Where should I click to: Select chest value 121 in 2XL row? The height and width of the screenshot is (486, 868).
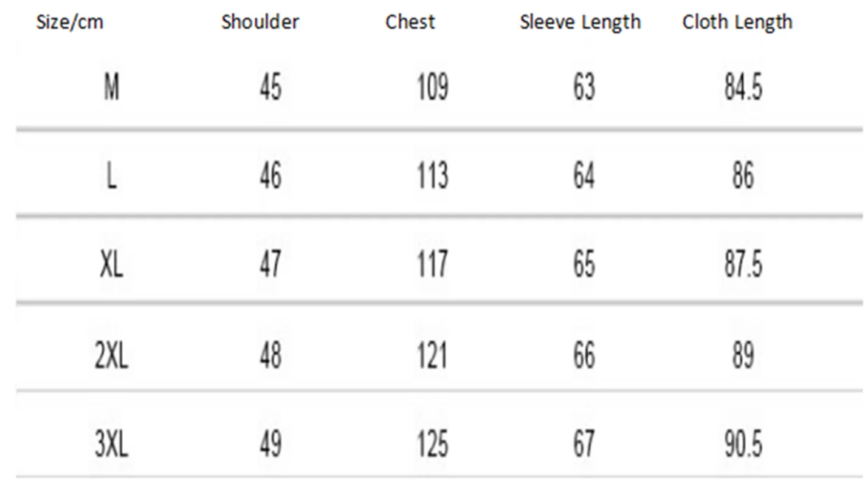click(x=432, y=355)
